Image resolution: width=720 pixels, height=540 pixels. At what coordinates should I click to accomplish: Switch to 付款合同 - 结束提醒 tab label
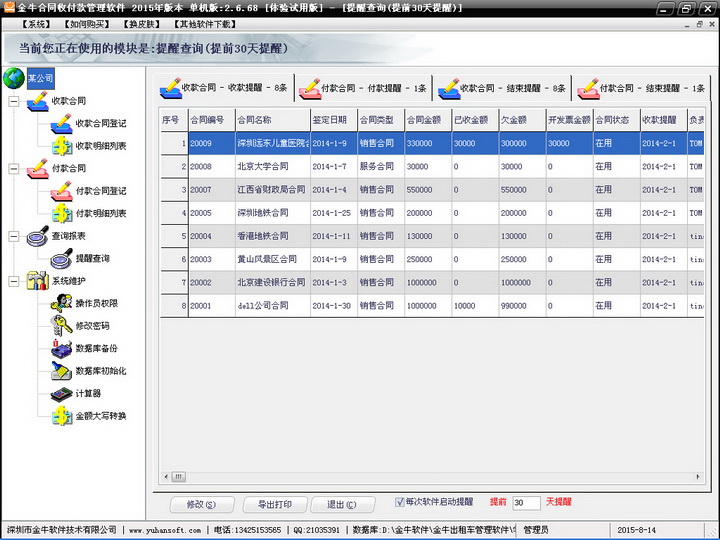pos(652,88)
